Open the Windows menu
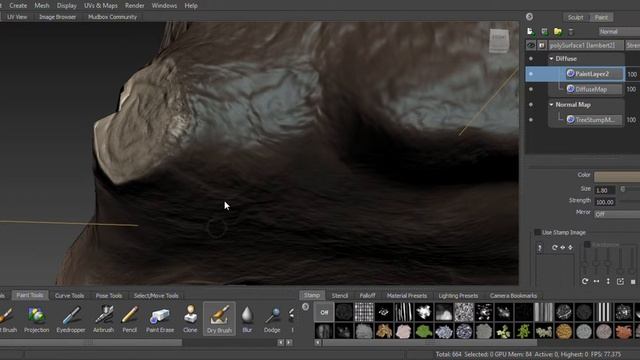Screen dimensions: 640x360 pyautogui.click(x=164, y=6)
